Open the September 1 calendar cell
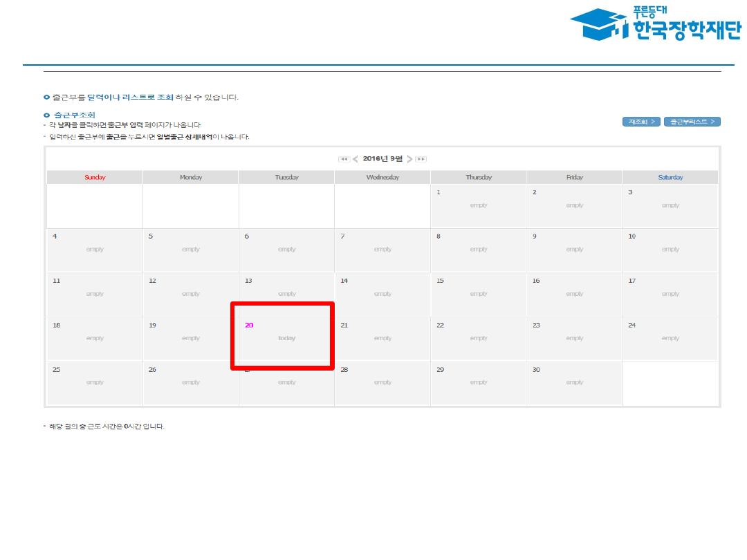 pos(478,205)
